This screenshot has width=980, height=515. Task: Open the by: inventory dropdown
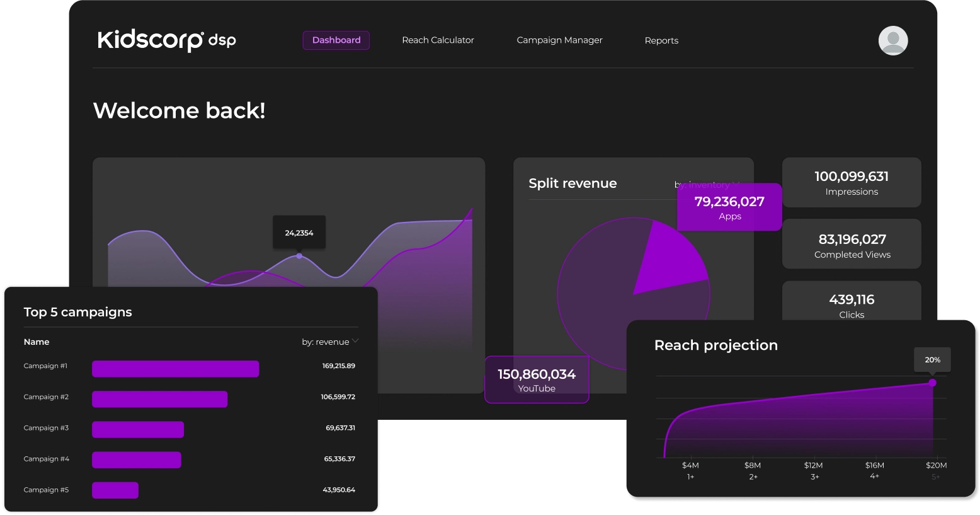pyautogui.click(x=707, y=185)
